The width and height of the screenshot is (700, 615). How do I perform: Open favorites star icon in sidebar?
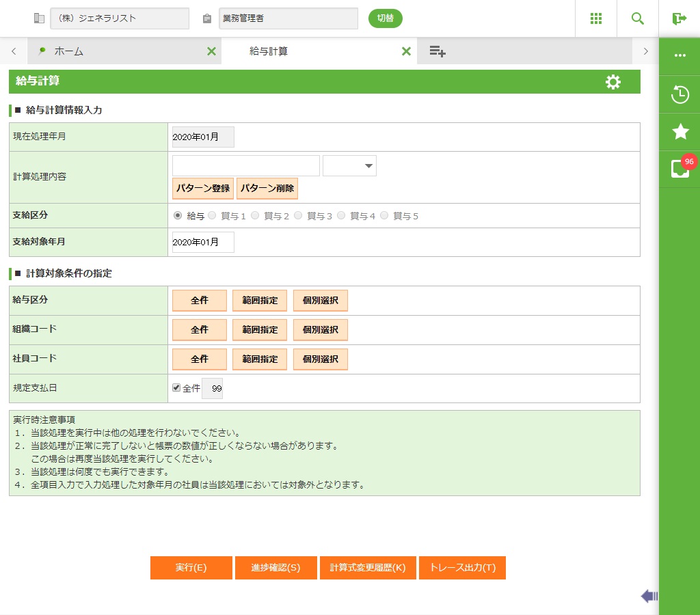(x=679, y=132)
